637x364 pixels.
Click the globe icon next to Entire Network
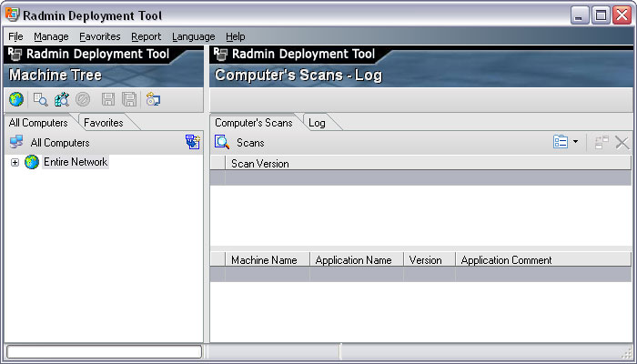pyautogui.click(x=32, y=162)
